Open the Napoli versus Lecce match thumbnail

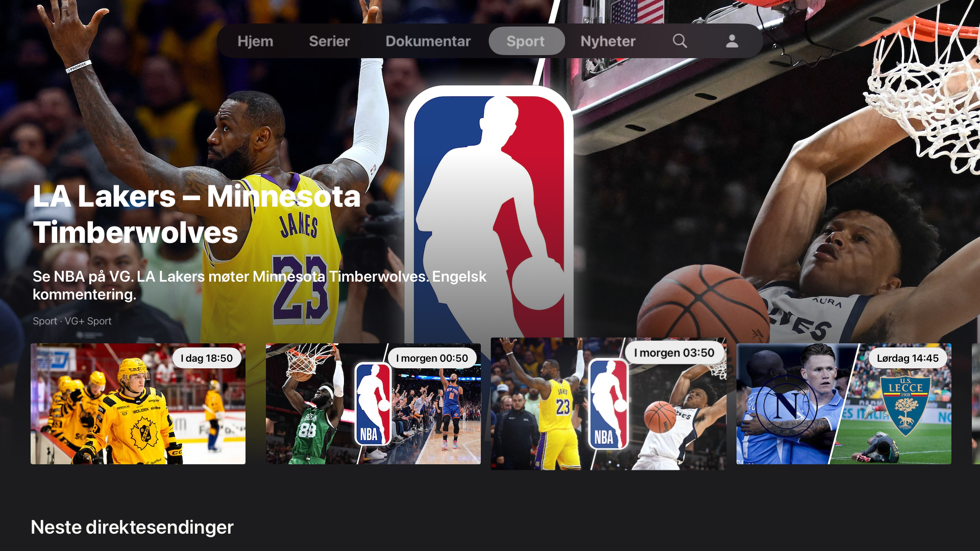click(844, 404)
